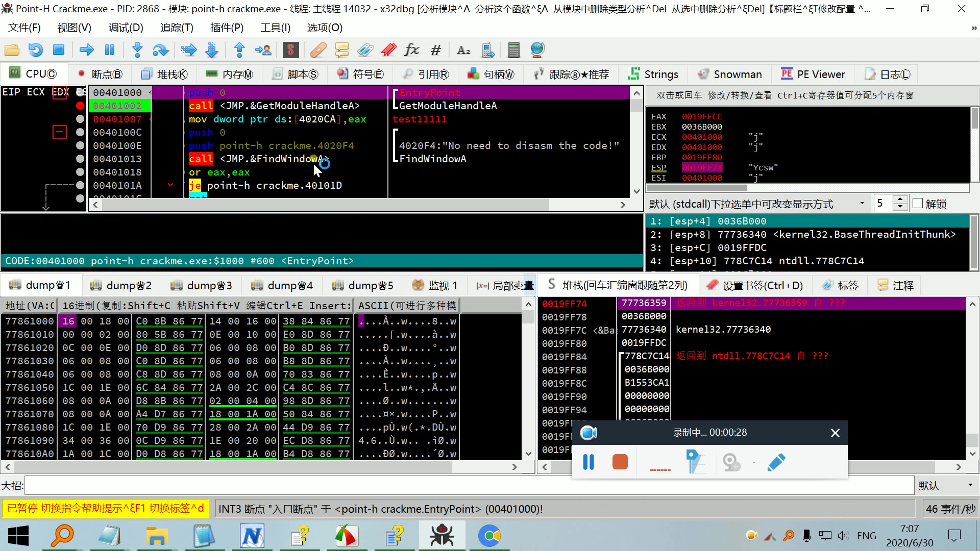
Task: Open the 调试(D) menu
Action: (x=126, y=28)
